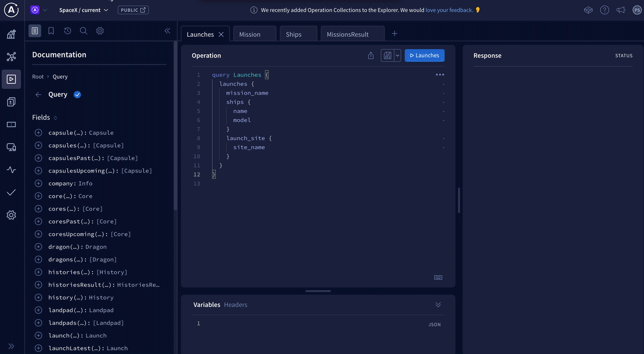This screenshot has width=644, height=354.
Task: Open Explorer settings gear icon
Action: pos(100,31)
